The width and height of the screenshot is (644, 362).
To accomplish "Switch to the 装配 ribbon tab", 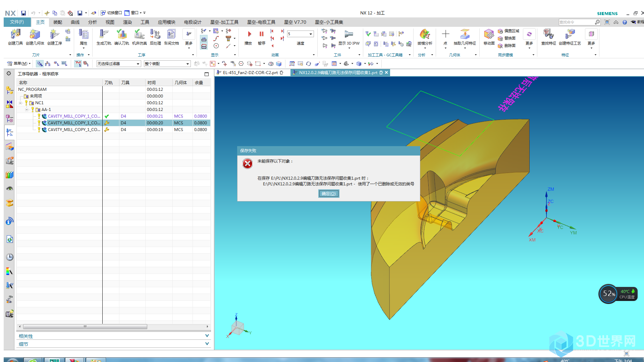I will tap(58, 22).
